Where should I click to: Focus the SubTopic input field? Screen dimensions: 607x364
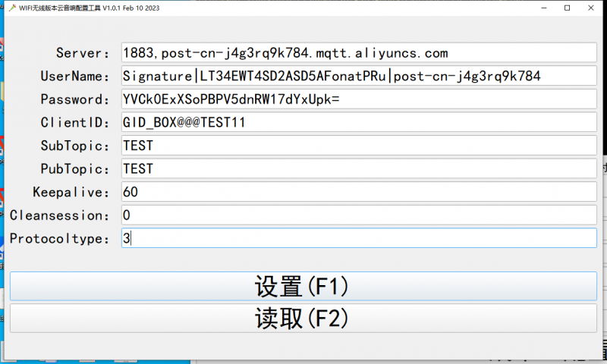359,146
